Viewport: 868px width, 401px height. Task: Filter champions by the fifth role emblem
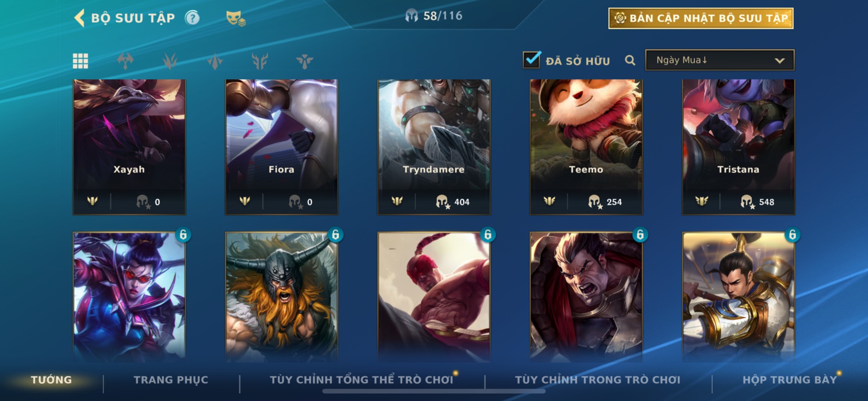[304, 61]
